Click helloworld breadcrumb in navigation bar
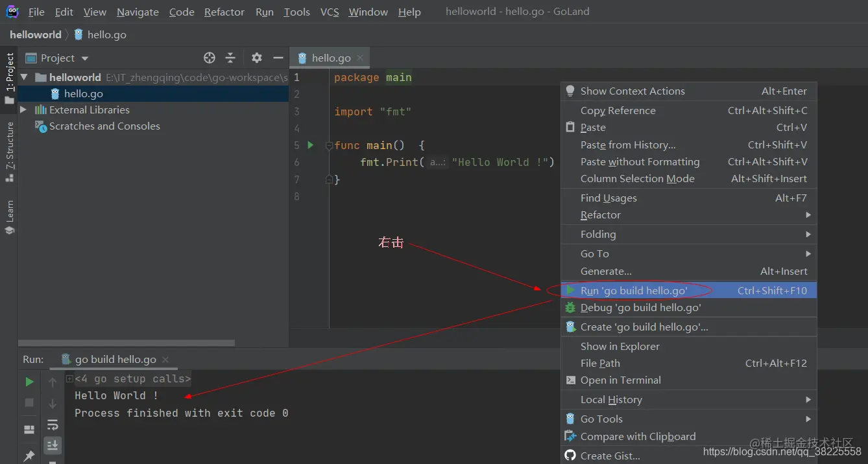Screen dimensions: 868x464 (x=36, y=34)
